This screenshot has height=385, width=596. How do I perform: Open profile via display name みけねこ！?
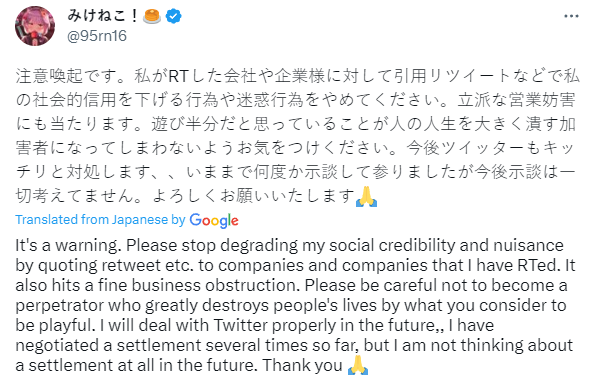click(x=103, y=16)
